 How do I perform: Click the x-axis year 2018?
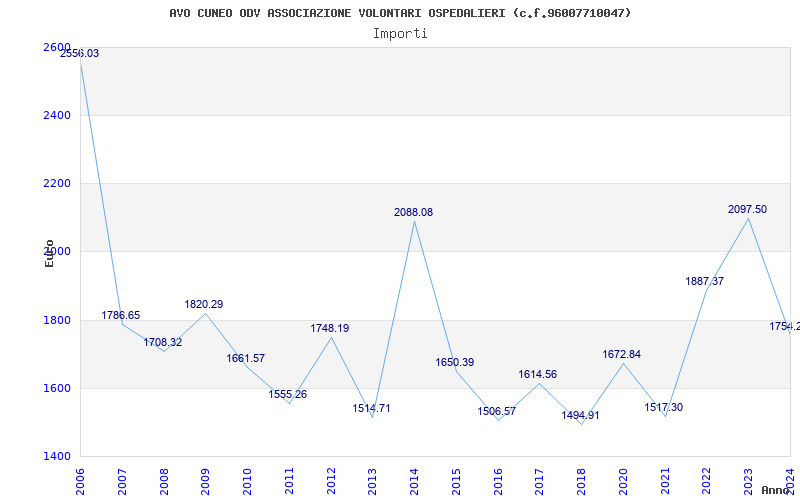coord(582,482)
